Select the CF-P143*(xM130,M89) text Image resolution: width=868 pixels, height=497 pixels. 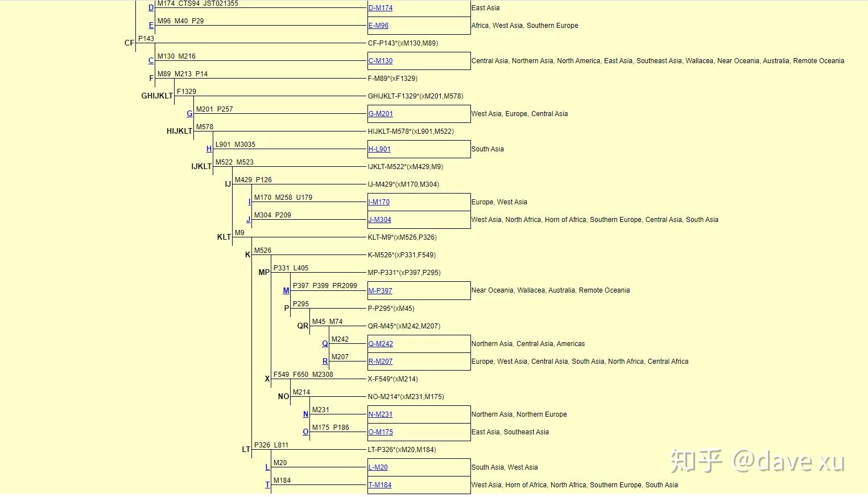click(x=403, y=43)
